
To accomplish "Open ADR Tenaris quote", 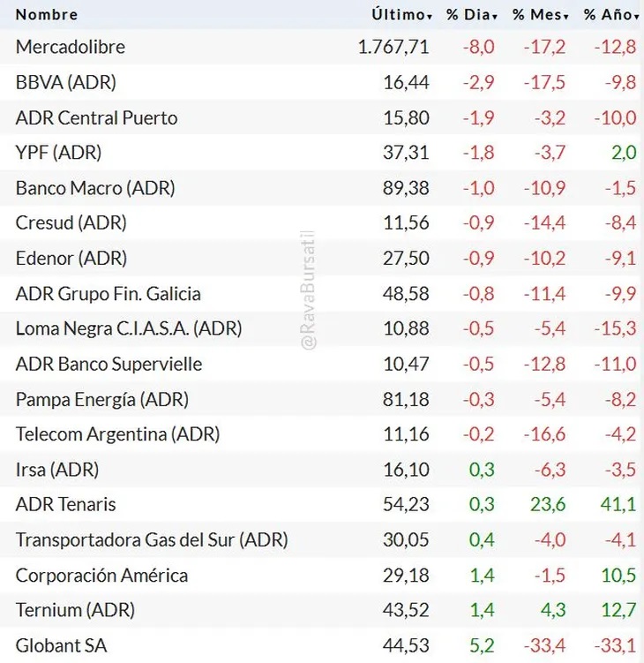I will coord(66,505).
